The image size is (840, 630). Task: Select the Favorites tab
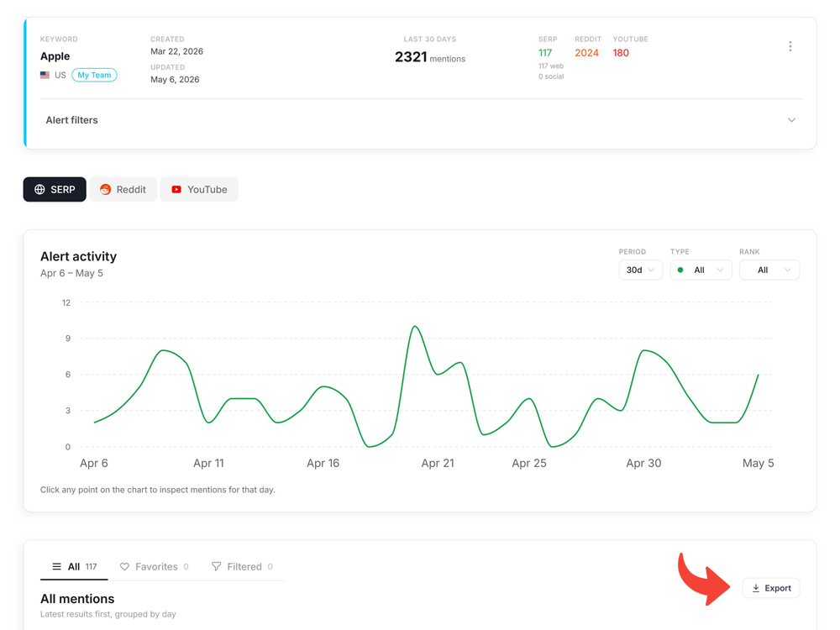tap(154, 567)
